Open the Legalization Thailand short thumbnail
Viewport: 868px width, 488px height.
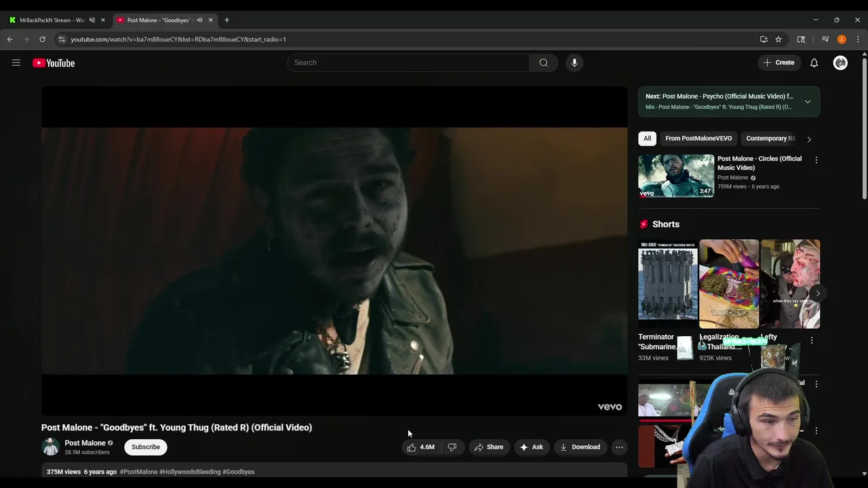pyautogui.click(x=729, y=283)
